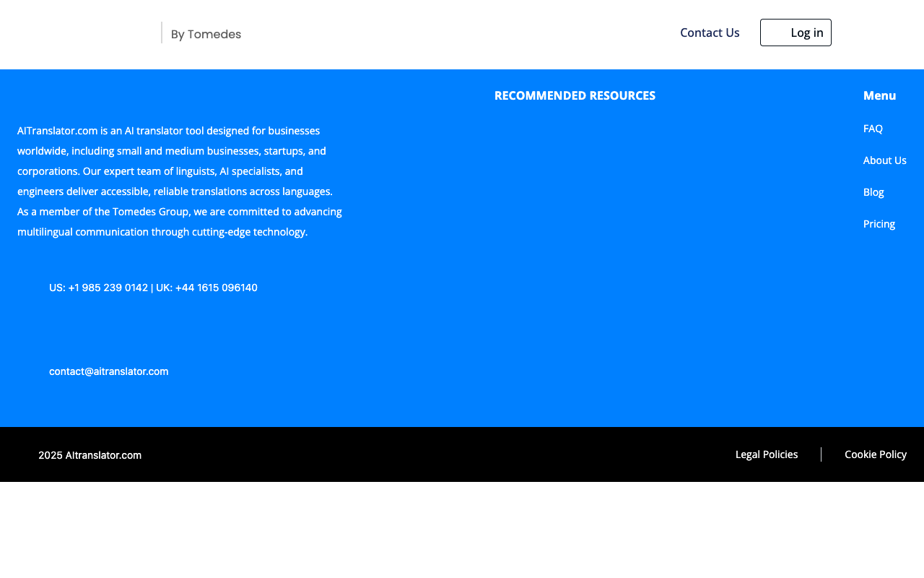The width and height of the screenshot is (924, 578).
Task: Open the Cookie Policy link
Action: (876, 454)
